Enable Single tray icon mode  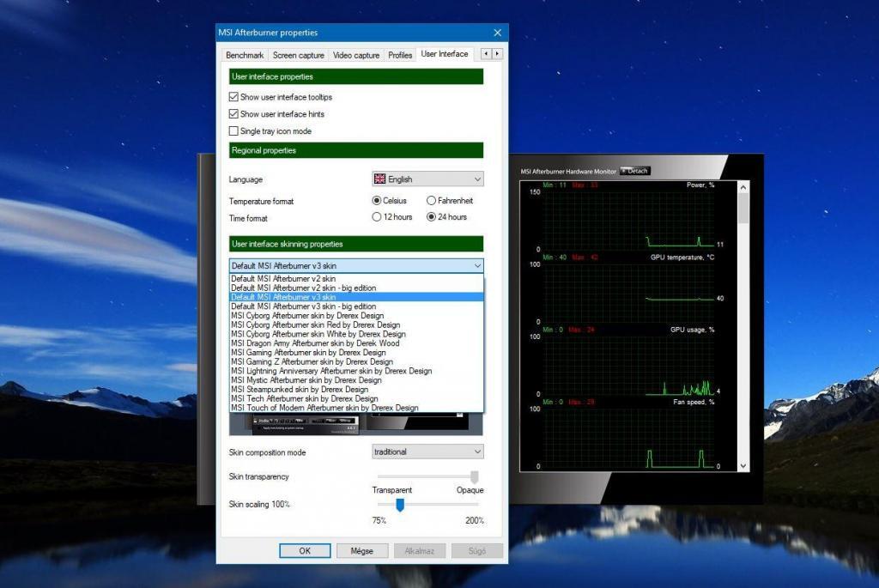point(233,131)
